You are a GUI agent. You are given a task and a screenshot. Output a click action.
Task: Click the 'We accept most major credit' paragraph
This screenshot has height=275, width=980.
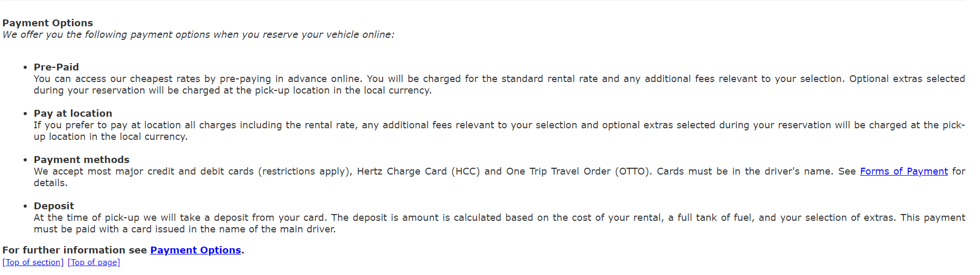pyautogui.click(x=499, y=177)
